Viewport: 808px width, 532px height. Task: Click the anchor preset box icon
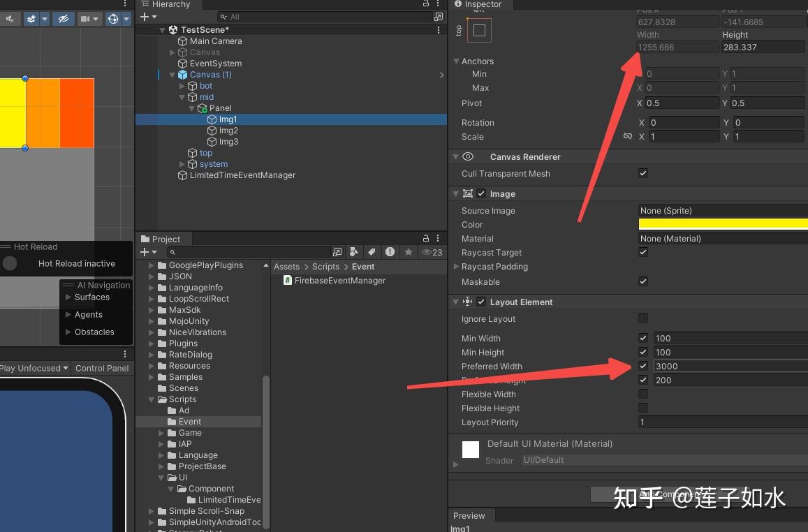click(x=479, y=31)
